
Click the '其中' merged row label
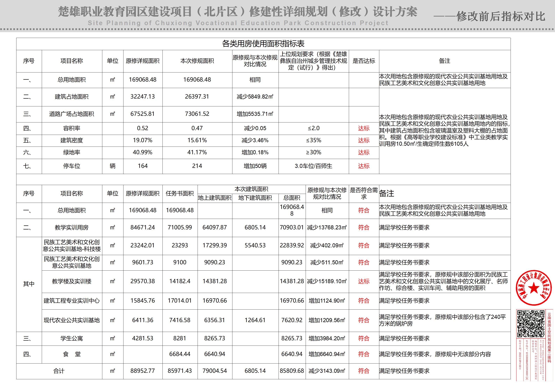coord(29,284)
